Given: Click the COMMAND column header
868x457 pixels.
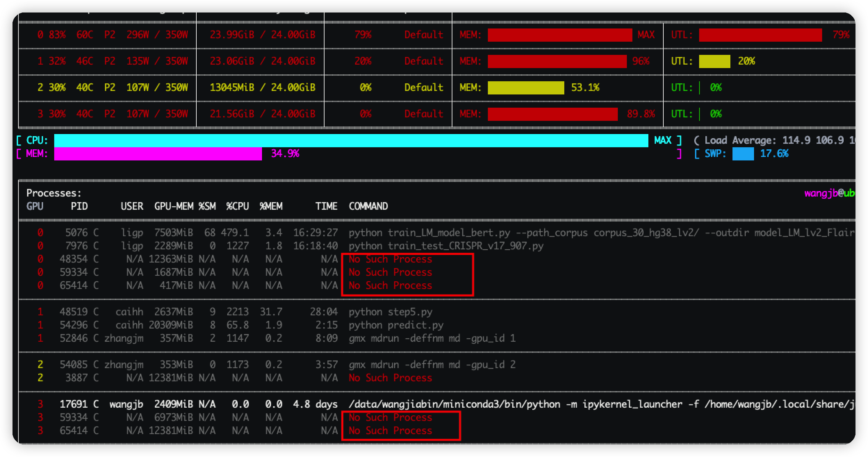Looking at the screenshot, I should (368, 206).
